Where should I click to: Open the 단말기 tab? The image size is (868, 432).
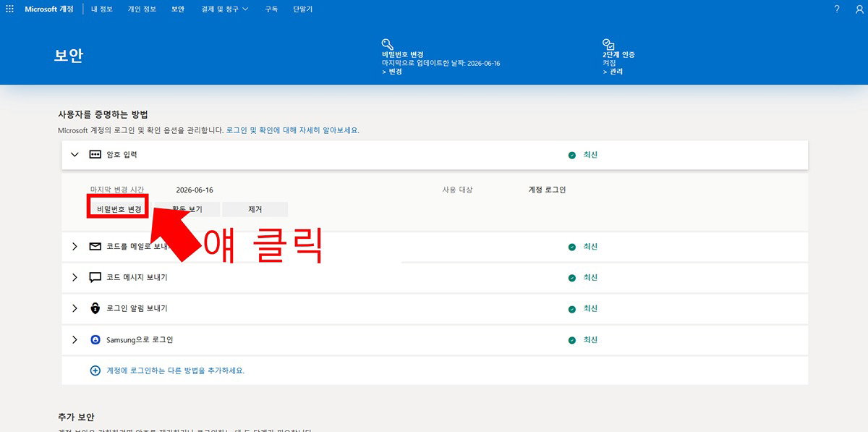(x=303, y=9)
